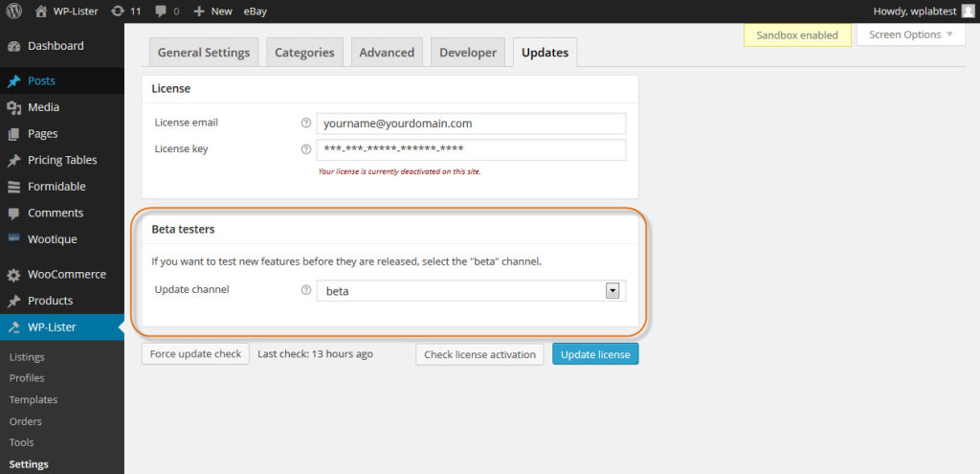
Task: Go to the Profiles submenu
Action: pyautogui.click(x=27, y=377)
